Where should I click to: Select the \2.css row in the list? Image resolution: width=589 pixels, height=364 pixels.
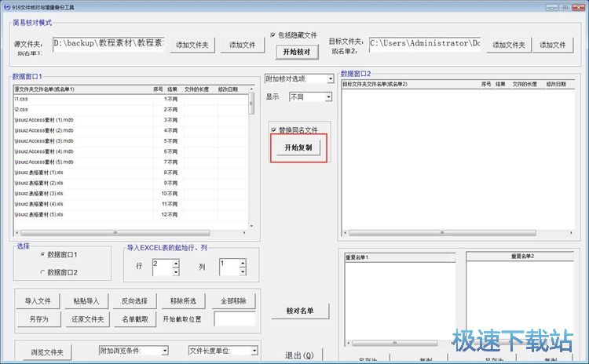[x=130, y=110]
